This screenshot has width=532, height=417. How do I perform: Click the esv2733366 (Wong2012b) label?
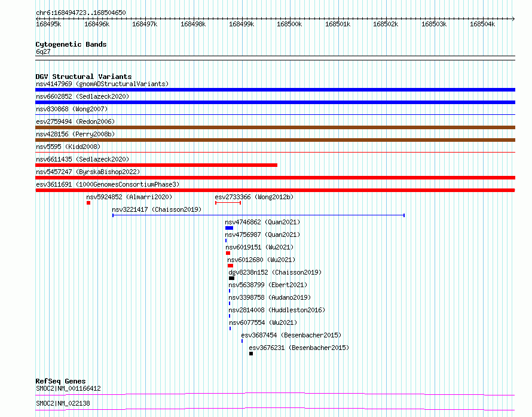pos(254,197)
